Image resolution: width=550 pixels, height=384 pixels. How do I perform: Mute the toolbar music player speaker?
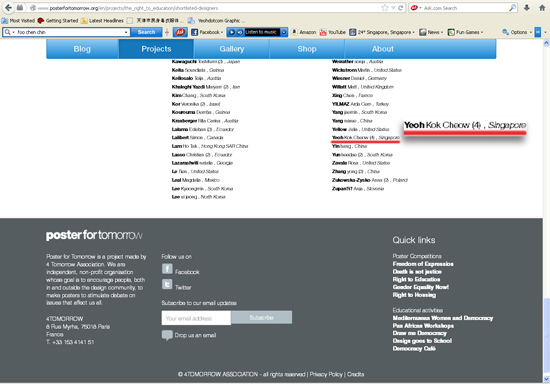240,32
